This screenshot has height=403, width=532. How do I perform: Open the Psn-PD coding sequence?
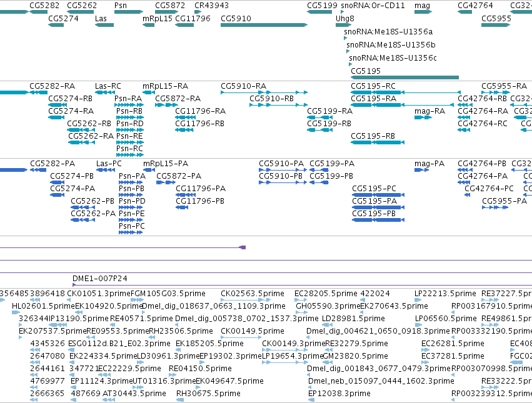131,207
